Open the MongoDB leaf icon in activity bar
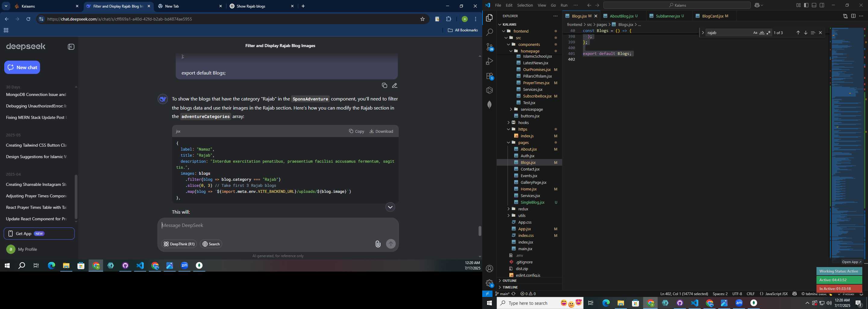Screen dimensions: 868x309 [x=489, y=105]
